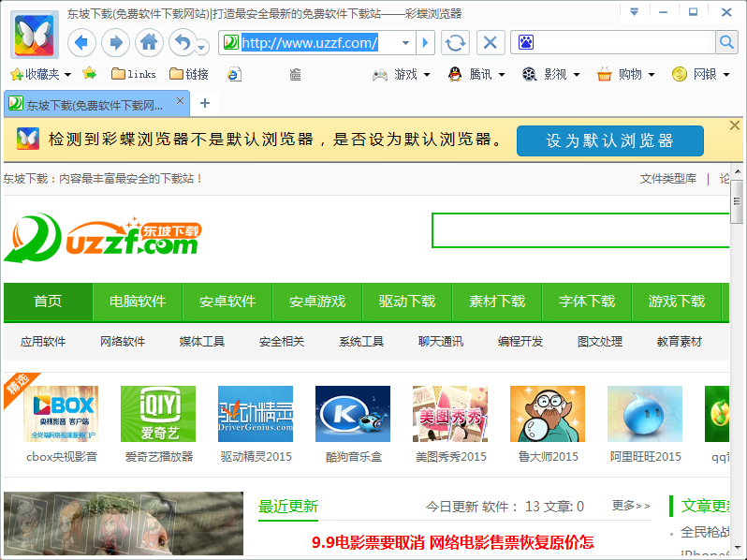
Task: Open the address bar URL history dropdown
Action: point(405,43)
